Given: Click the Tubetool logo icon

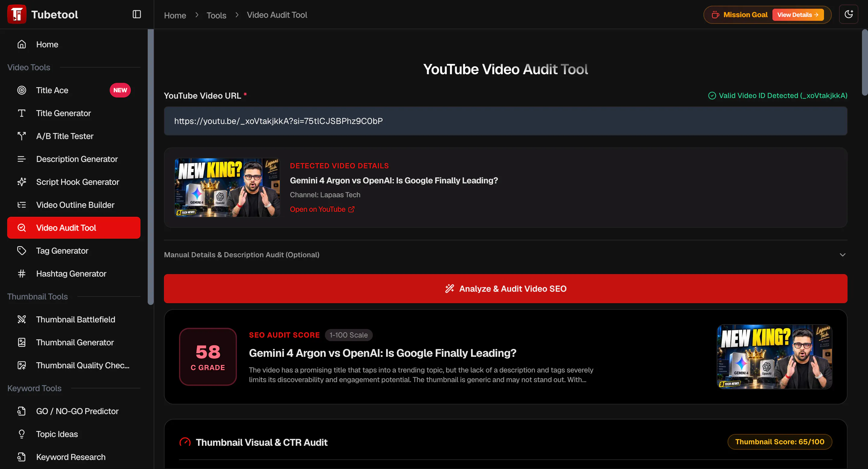Looking at the screenshot, I should tap(17, 14).
